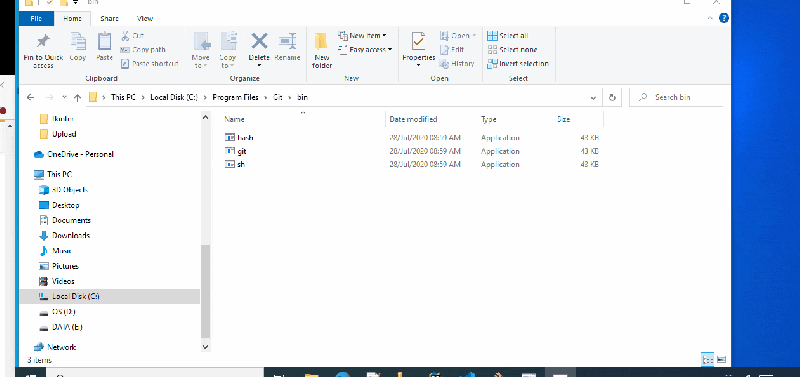Open the recent locations dropdown arrow
The height and width of the screenshot is (377, 800).
[64, 97]
